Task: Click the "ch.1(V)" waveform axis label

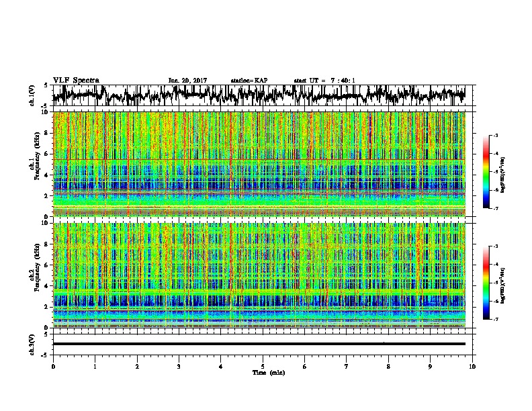Action: (x=32, y=95)
